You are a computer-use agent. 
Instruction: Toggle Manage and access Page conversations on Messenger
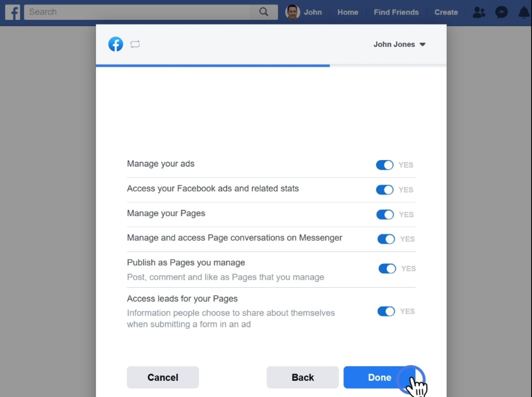[x=386, y=239]
